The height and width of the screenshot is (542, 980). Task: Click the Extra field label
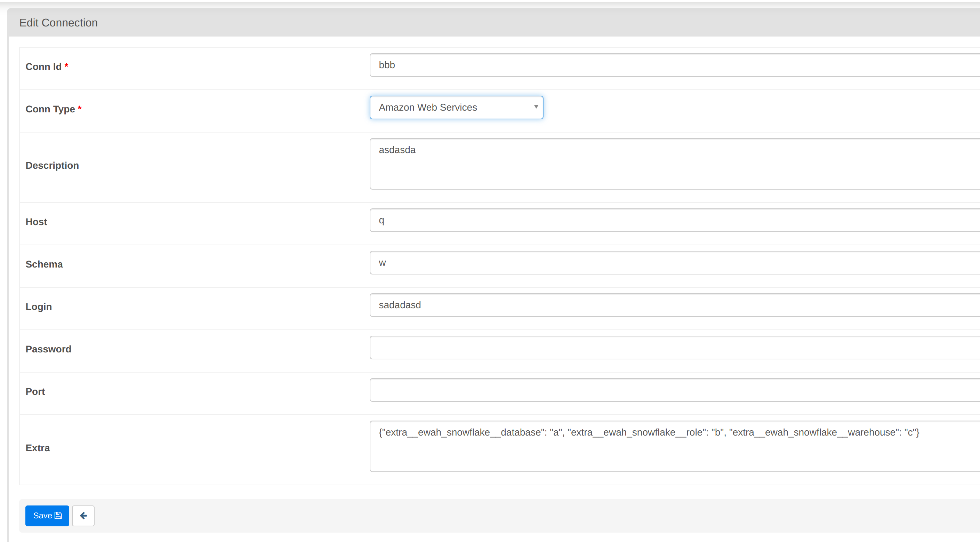pyautogui.click(x=38, y=448)
